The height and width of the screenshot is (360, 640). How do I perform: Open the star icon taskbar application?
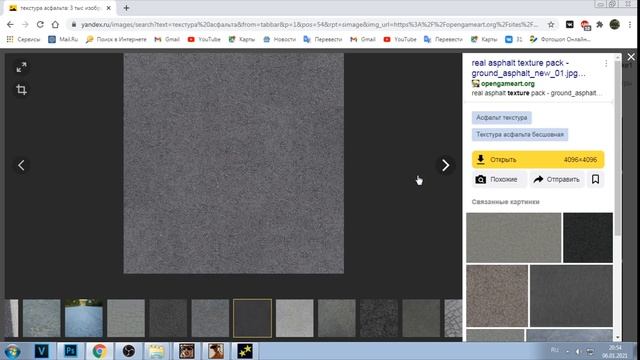pyautogui.click(x=245, y=351)
